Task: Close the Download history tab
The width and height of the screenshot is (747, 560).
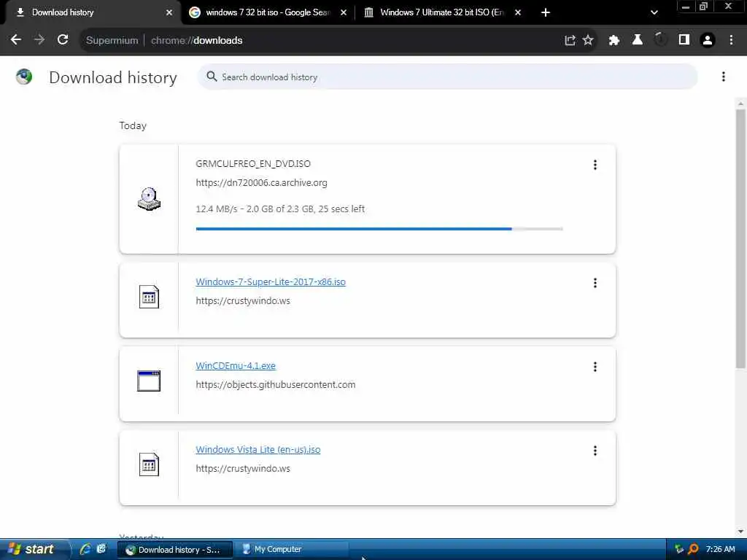Action: 169,12
